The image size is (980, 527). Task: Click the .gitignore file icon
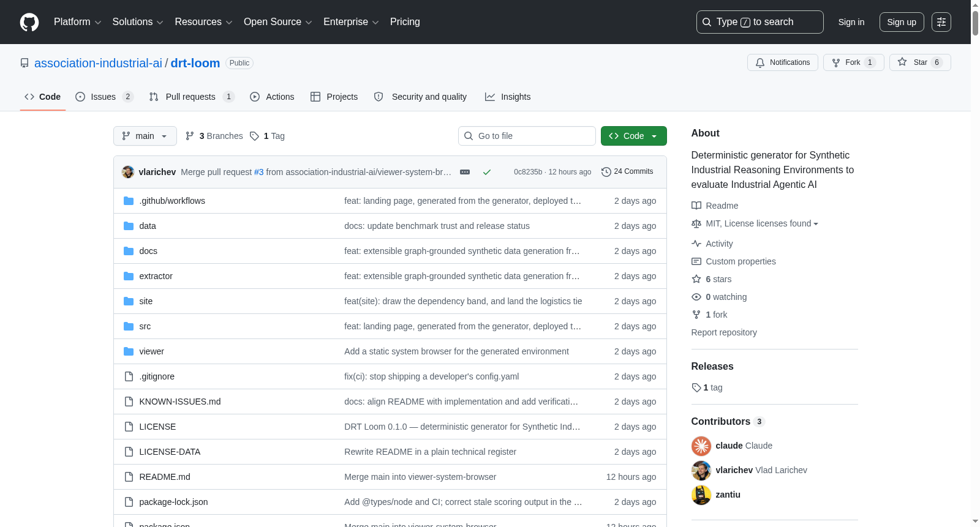click(x=129, y=376)
